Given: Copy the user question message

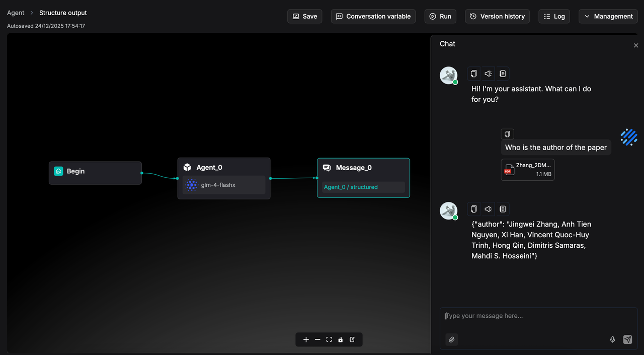Looking at the screenshot, I should [507, 134].
